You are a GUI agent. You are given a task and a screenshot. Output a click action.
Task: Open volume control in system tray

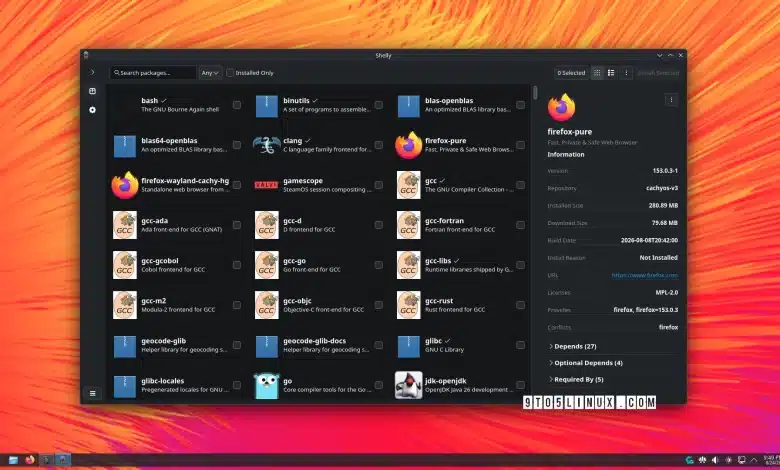[x=715, y=460]
